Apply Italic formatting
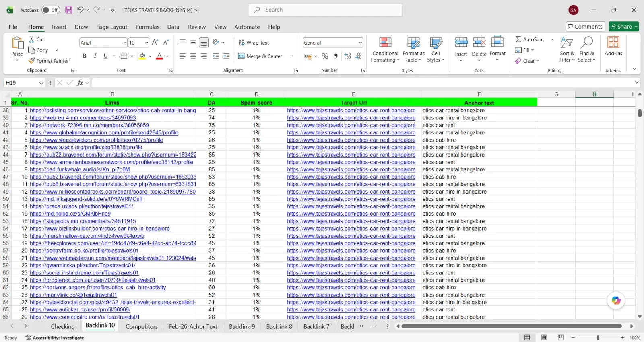This screenshot has width=644, height=342. pyautogui.click(x=95, y=56)
